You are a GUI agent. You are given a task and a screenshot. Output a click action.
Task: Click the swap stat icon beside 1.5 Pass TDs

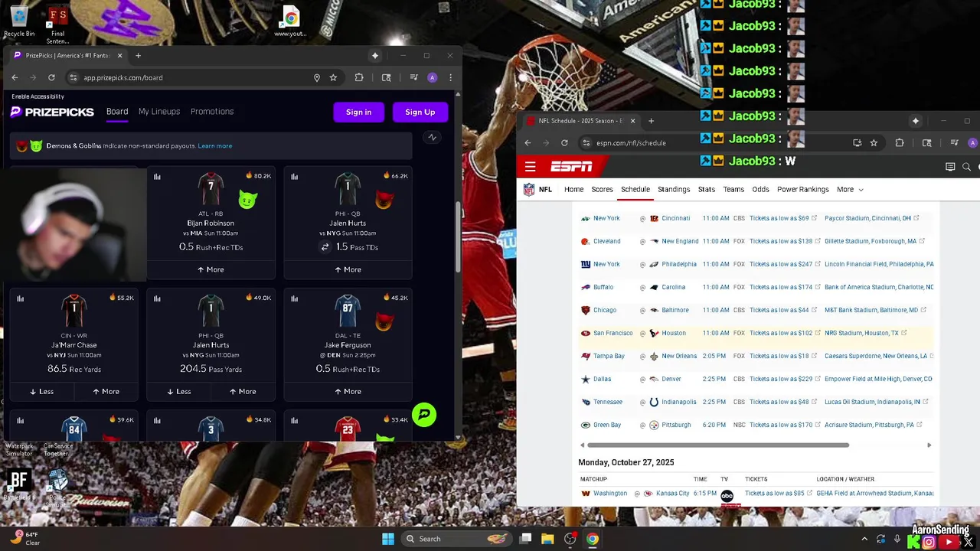point(325,247)
